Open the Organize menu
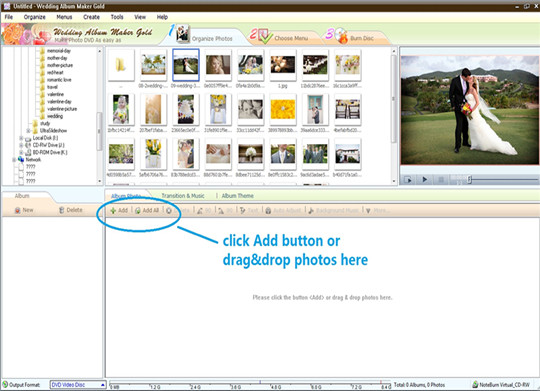Viewport: 540px width, 391px height. [x=34, y=17]
